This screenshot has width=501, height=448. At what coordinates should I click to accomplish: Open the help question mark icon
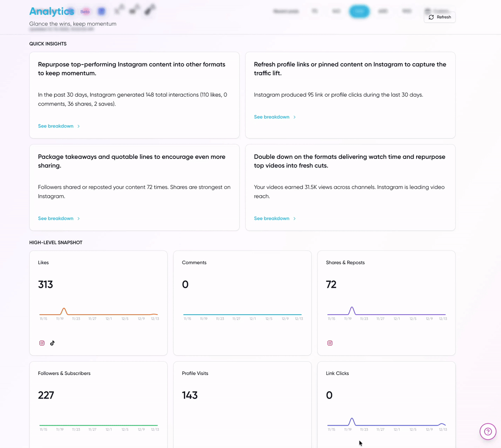point(488,432)
